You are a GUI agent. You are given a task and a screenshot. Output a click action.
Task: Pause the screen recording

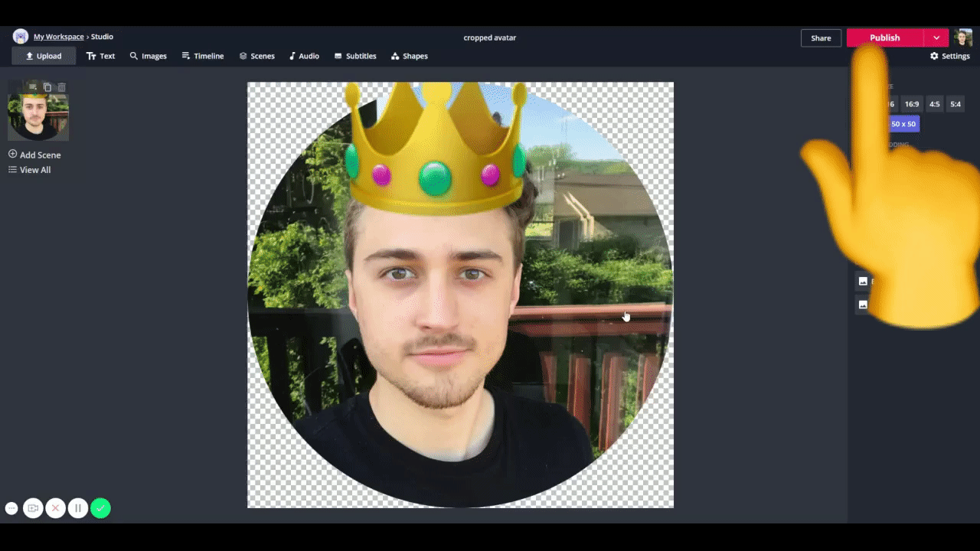click(x=78, y=508)
